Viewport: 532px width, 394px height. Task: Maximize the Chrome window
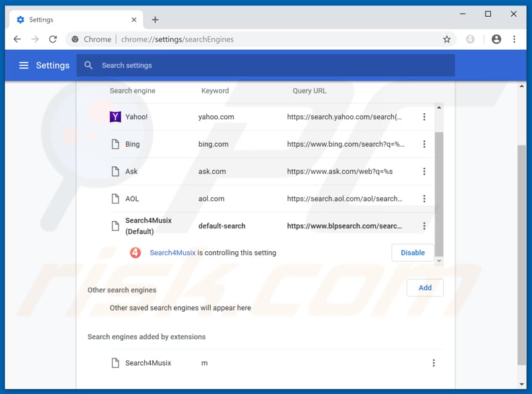pos(488,14)
